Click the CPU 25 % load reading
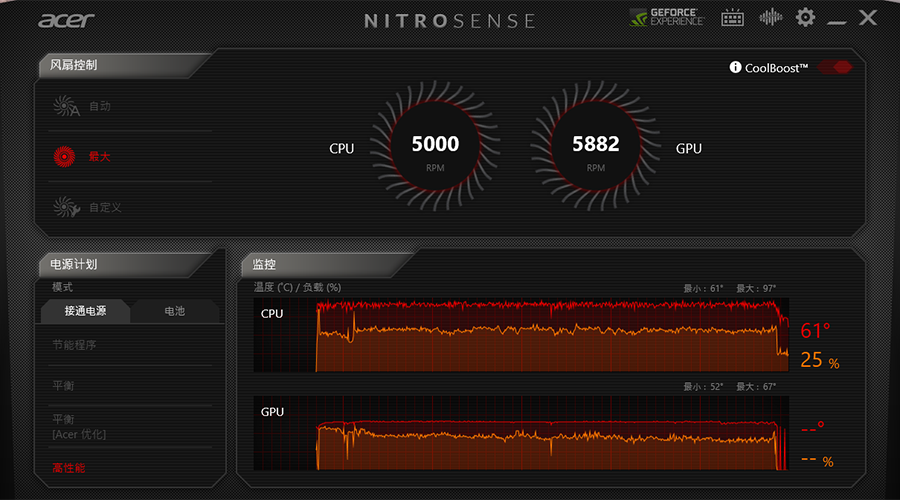 (x=820, y=361)
